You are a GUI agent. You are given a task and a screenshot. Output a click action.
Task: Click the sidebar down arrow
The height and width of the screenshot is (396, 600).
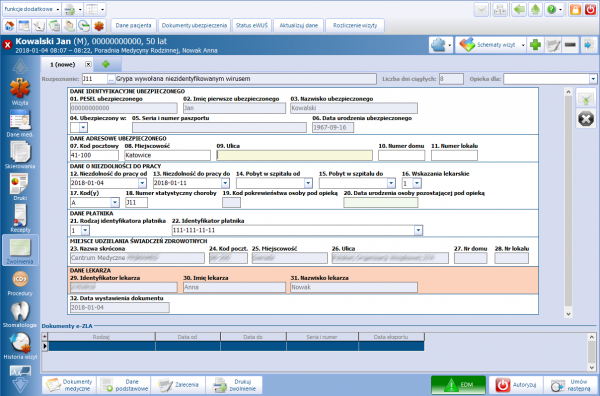point(20,384)
